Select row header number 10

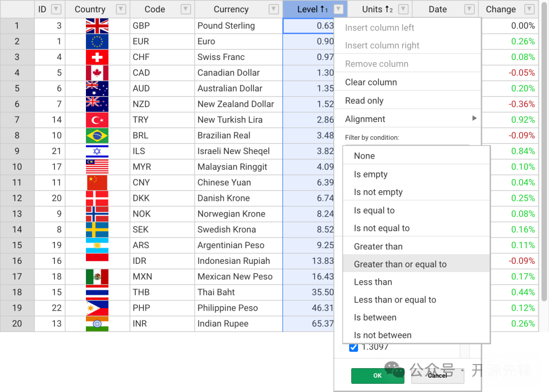[x=17, y=167]
